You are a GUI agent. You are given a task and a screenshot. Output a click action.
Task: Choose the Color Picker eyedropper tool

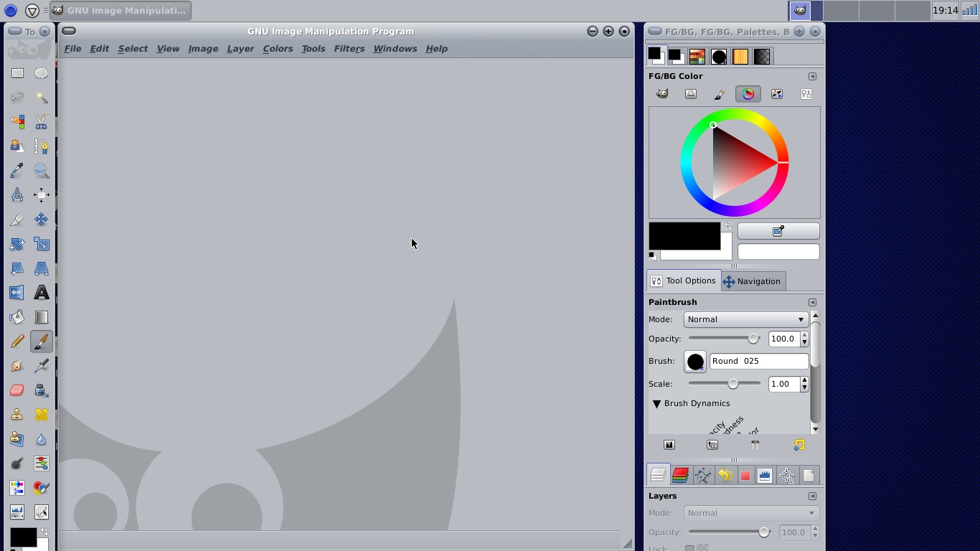coord(17,171)
